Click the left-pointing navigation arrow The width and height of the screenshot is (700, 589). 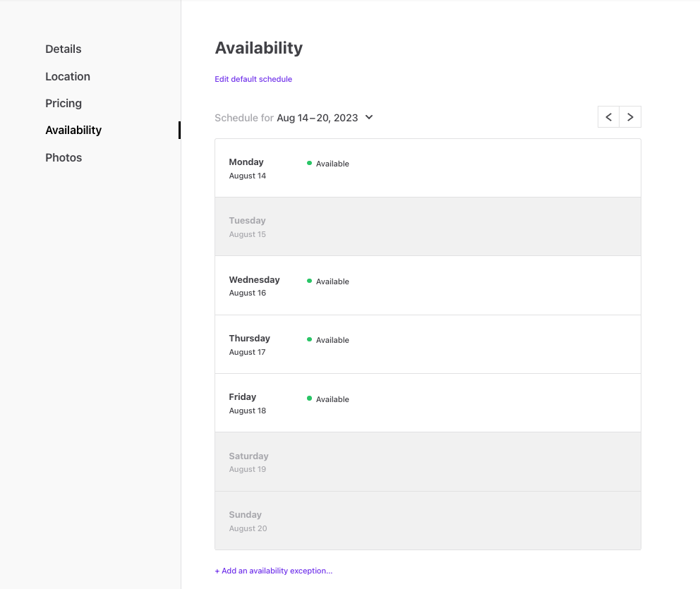608,116
